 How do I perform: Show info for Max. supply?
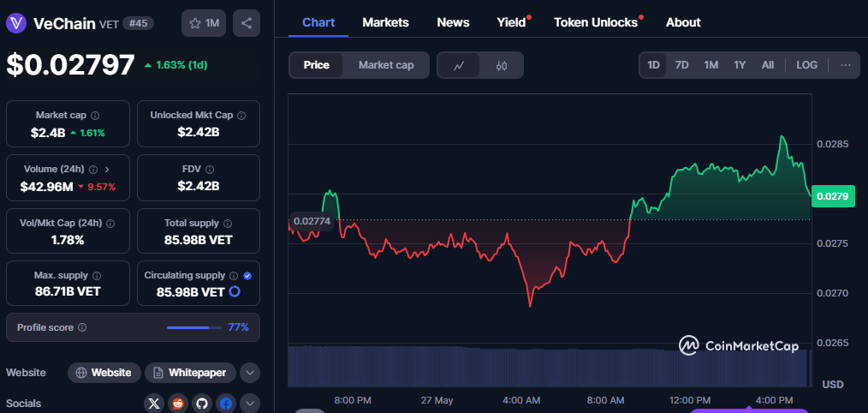(x=97, y=275)
